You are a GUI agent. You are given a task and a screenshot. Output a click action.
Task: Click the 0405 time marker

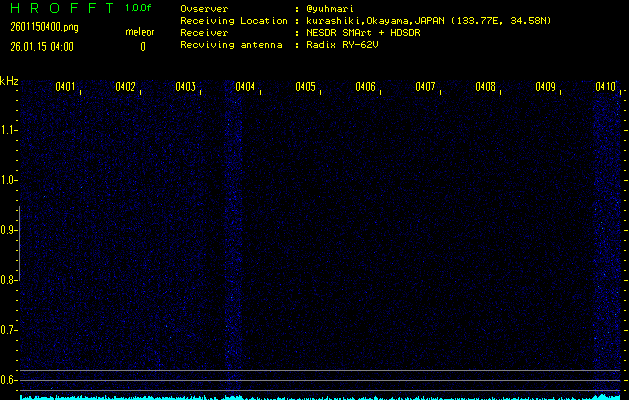305,87
